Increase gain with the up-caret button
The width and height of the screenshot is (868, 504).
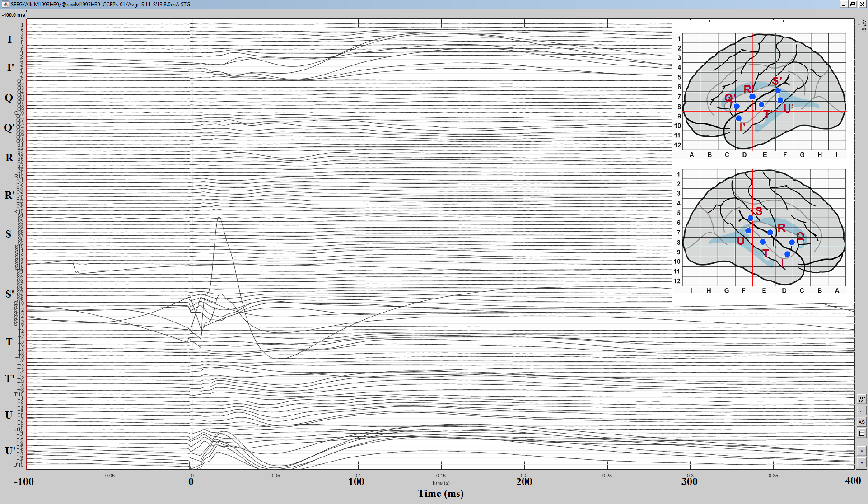click(861, 451)
